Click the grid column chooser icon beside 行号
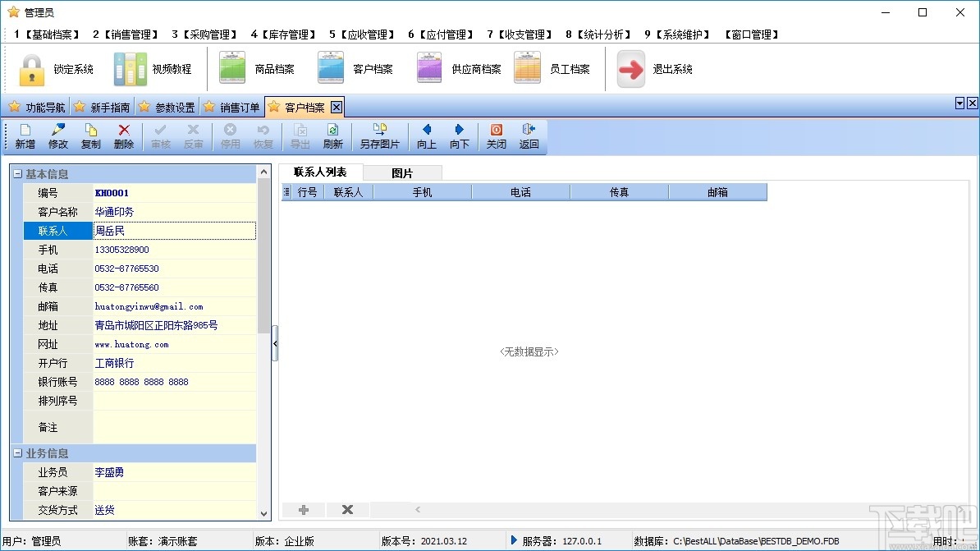Viewport: 980px width, 551px height. coord(286,192)
